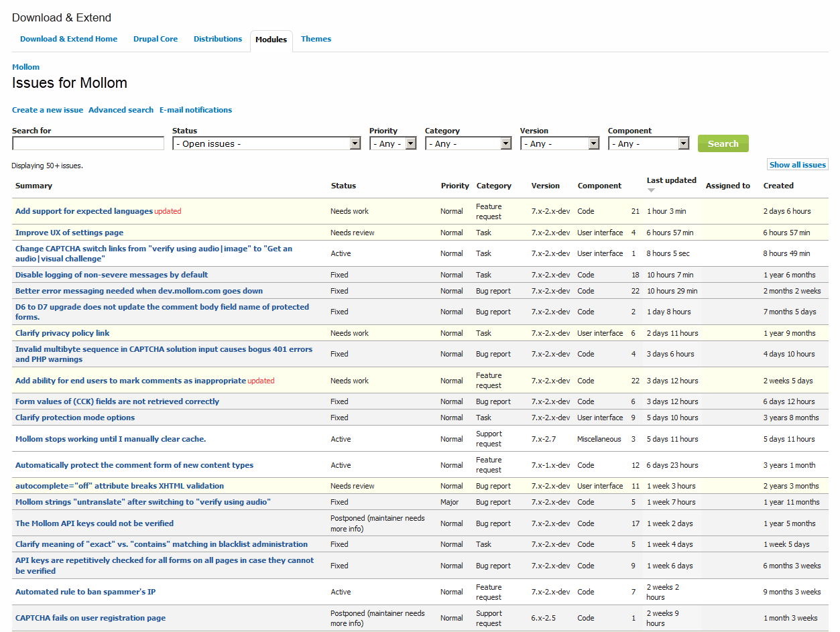Viewport: 840px width, 632px height.
Task: Click the Mollom breadcrumb link
Action: pos(25,67)
